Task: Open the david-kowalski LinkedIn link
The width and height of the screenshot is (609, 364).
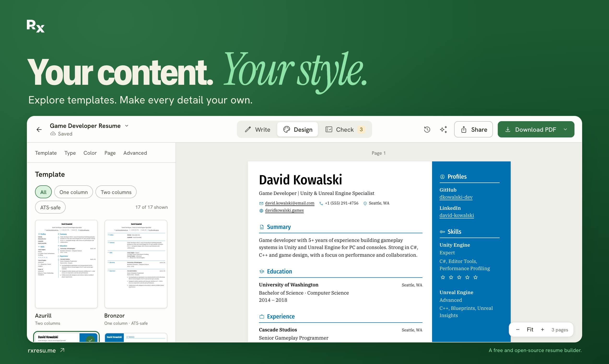Action: click(457, 215)
